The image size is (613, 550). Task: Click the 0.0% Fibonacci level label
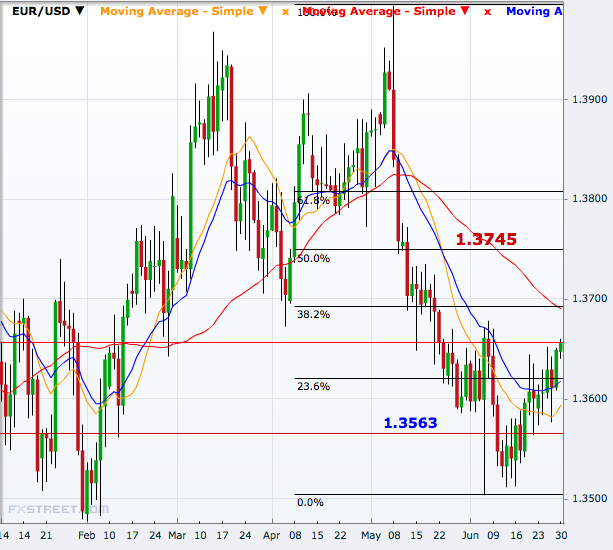310,502
